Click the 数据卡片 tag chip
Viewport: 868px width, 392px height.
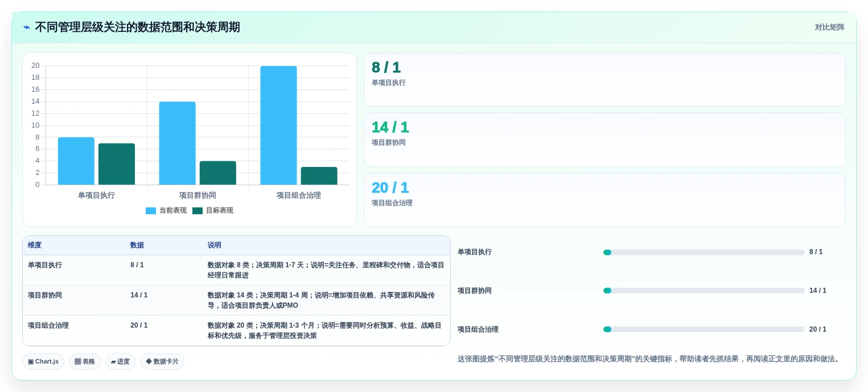coord(162,362)
